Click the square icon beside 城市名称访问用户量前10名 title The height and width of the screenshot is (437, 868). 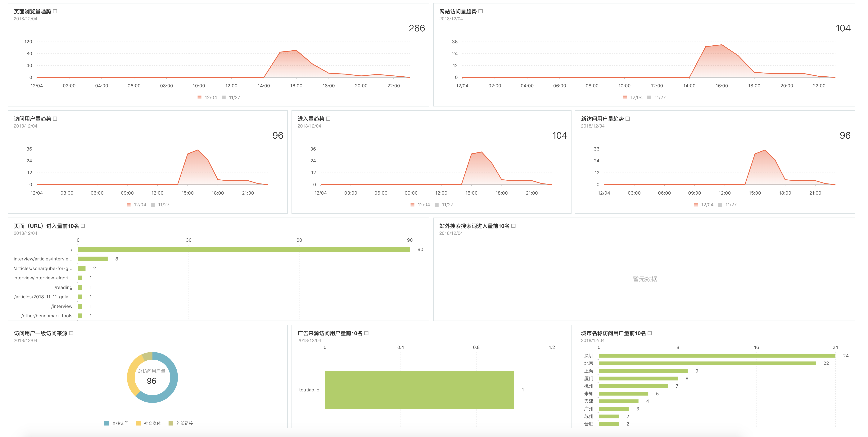(650, 333)
